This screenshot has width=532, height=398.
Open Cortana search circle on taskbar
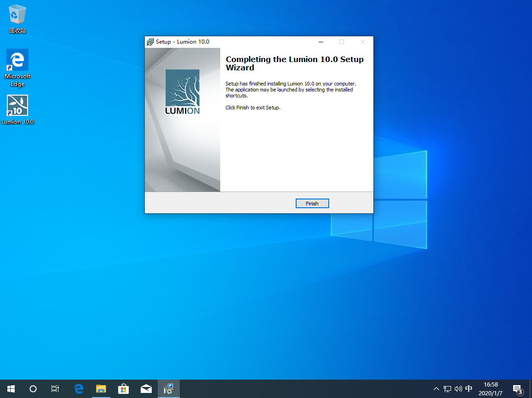(33, 389)
